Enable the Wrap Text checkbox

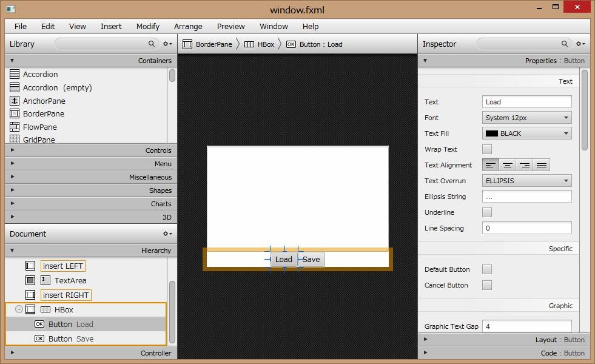[x=487, y=149]
